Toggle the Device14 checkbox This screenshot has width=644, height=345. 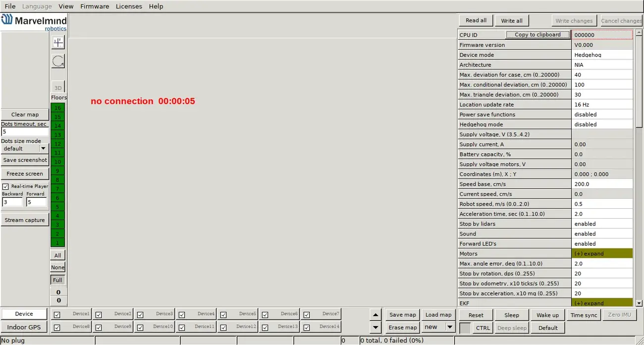(x=307, y=328)
